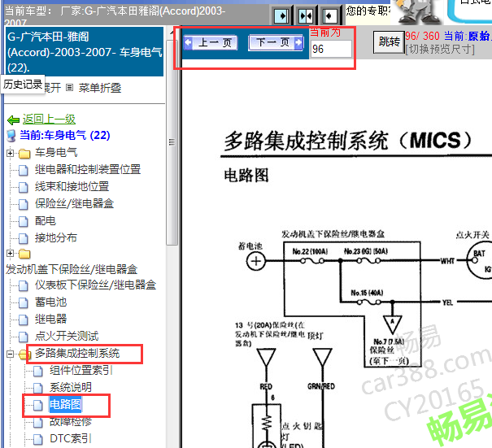492x448 pixels.
Task: Click page icon beside 继电器
Action: pyautogui.click(x=24, y=320)
